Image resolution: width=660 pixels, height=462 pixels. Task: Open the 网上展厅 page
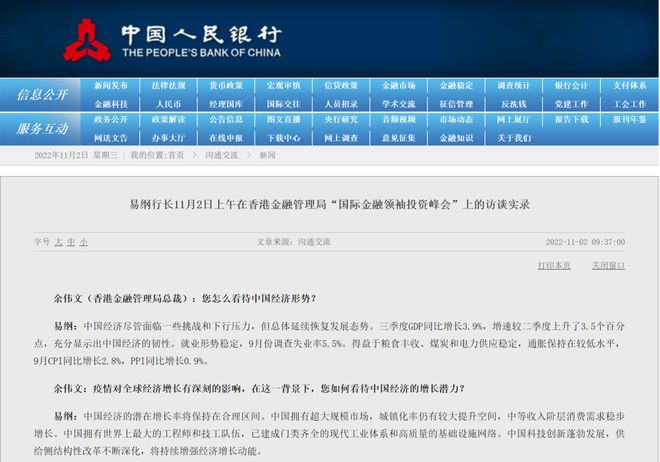[514, 120]
